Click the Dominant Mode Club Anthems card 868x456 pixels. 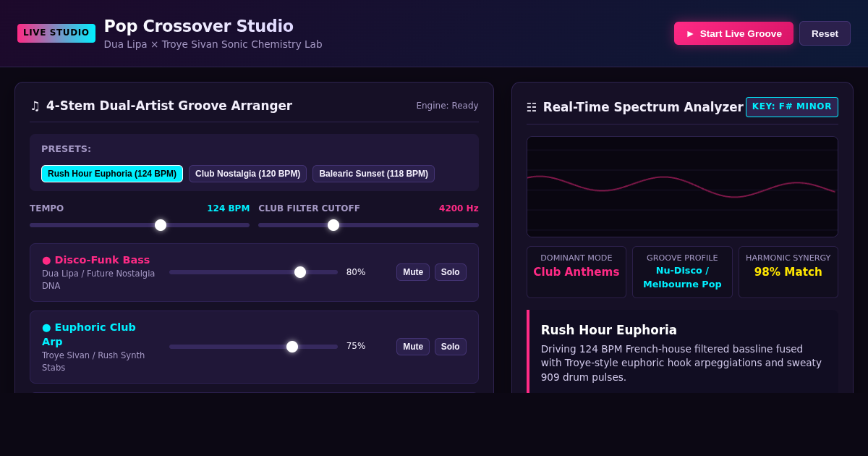point(576,272)
